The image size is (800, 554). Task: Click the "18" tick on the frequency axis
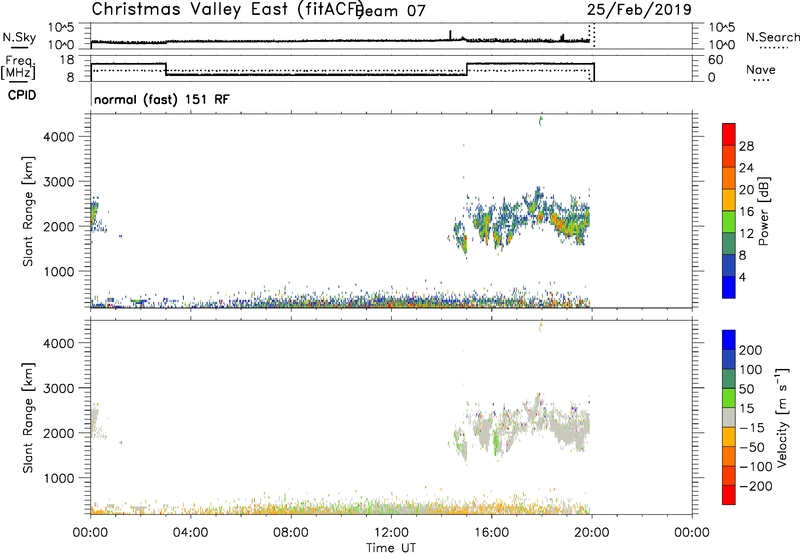(66, 60)
